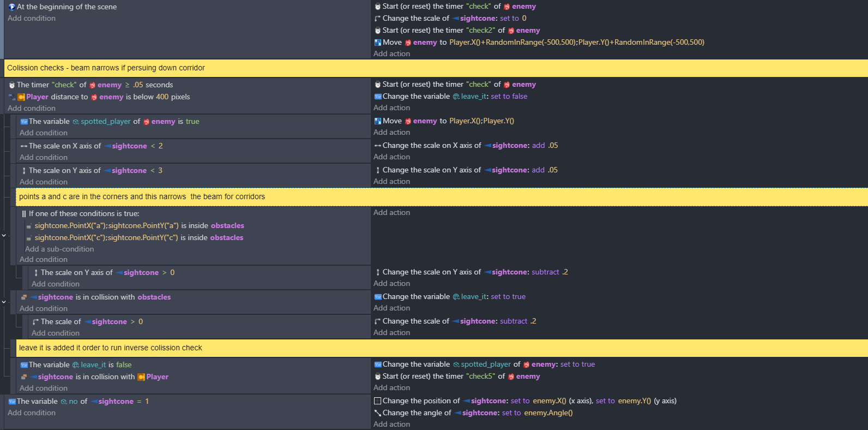Viewport: 868px width, 430px height.
Task: Collapse the "sightcone is in collision with obstacles" event
Action: click(x=4, y=302)
